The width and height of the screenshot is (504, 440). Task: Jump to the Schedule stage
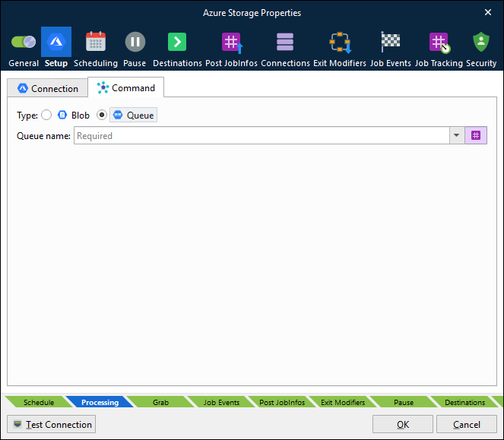39,402
